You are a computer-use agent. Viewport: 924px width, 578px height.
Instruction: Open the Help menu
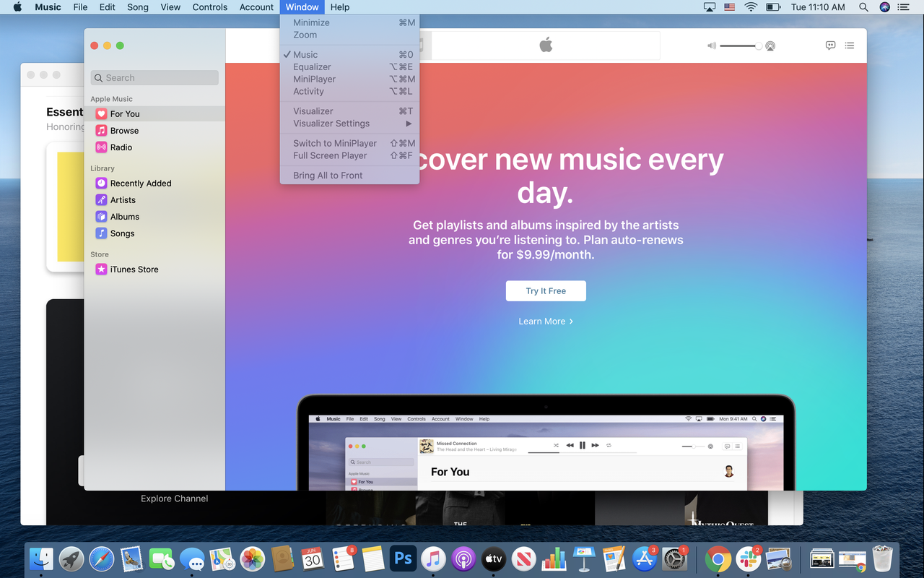340,7
